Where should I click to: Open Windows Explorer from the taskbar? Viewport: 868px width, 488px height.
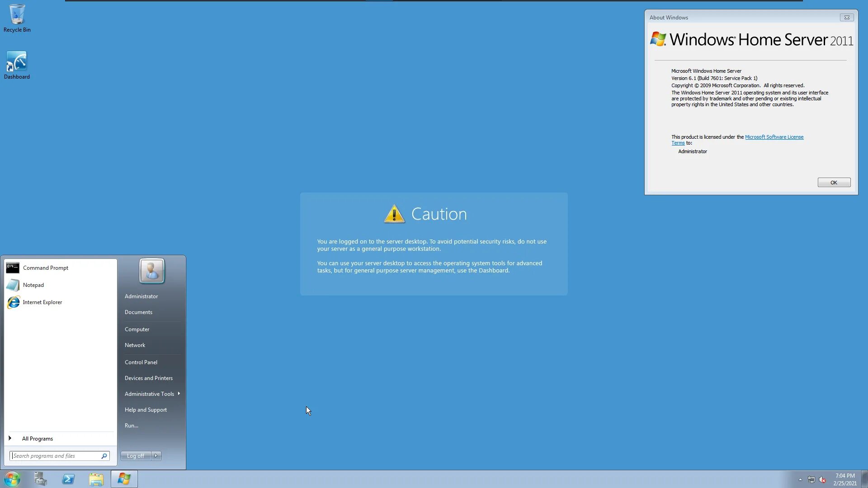pyautogui.click(x=96, y=479)
